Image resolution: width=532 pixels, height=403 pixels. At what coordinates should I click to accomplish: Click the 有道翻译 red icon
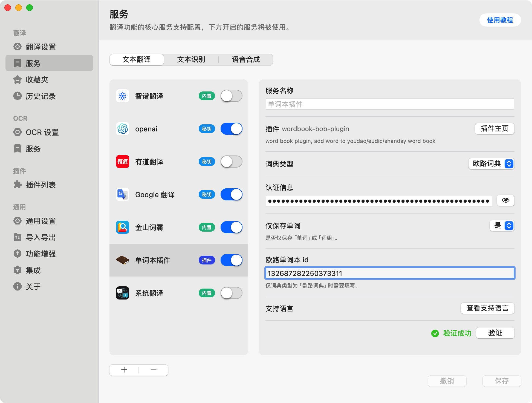122,162
